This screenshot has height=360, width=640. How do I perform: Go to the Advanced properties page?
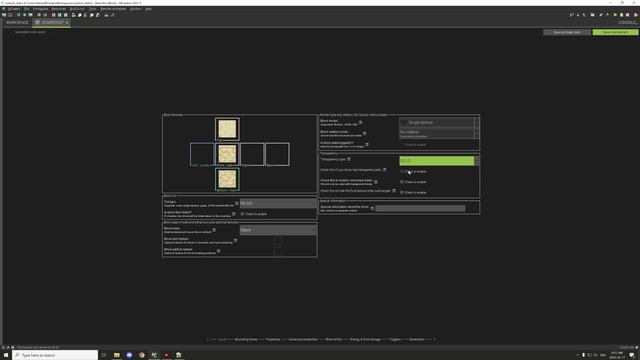303,339
